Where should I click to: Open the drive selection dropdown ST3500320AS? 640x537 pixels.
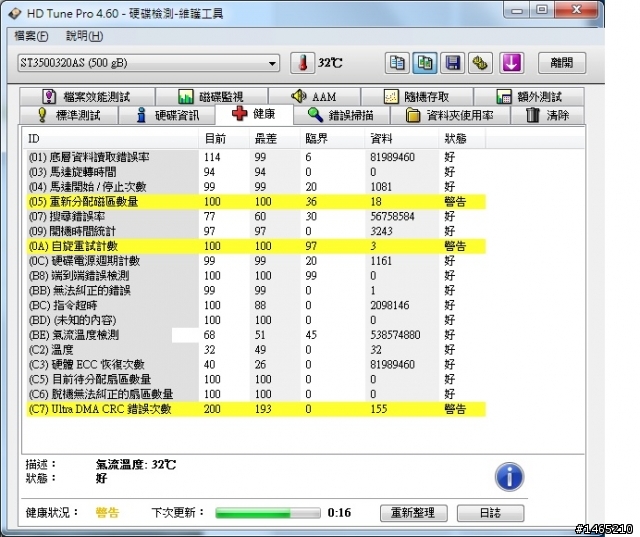click(x=149, y=63)
